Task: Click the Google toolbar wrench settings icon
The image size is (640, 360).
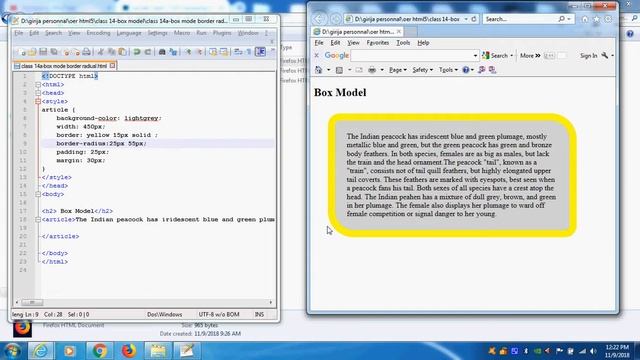Action: (605, 56)
